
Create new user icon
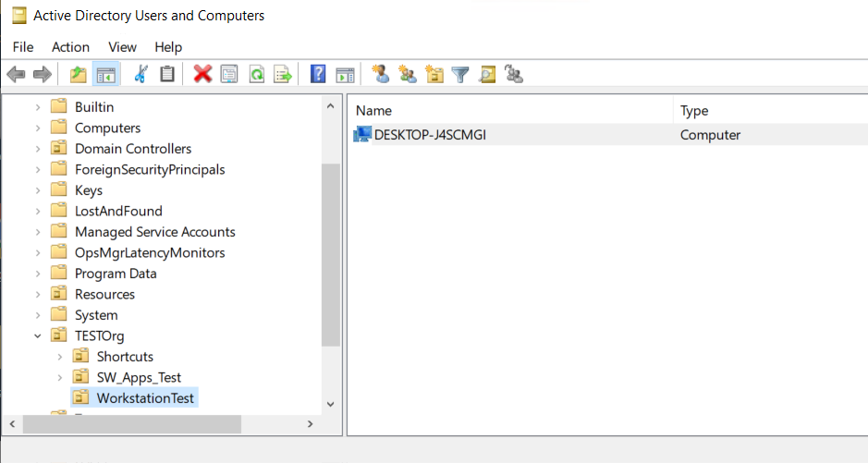click(x=380, y=74)
